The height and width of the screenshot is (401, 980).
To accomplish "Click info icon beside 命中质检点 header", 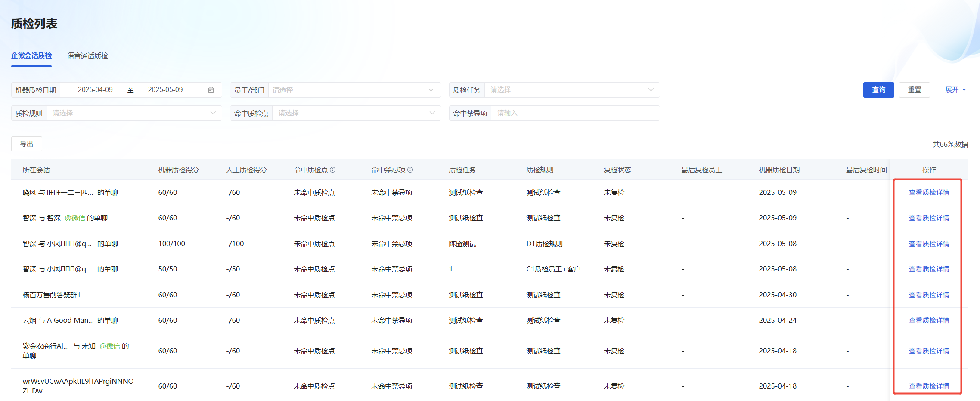I will (333, 170).
